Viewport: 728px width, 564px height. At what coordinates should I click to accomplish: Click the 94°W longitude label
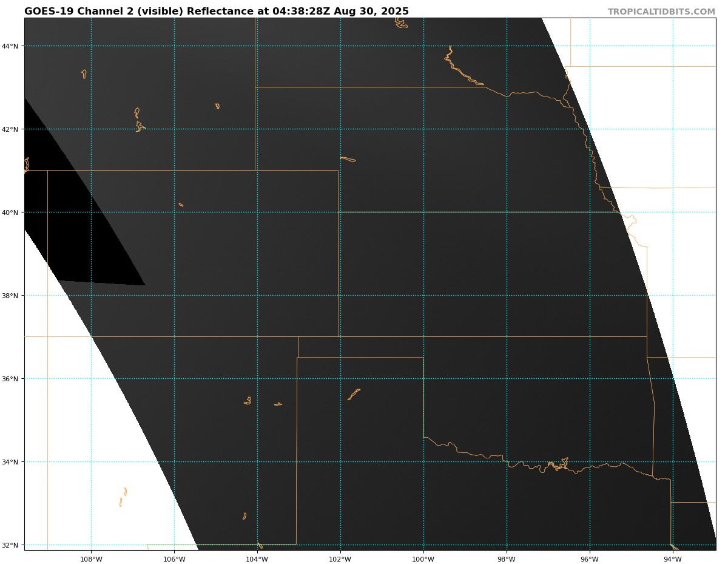[x=673, y=559]
